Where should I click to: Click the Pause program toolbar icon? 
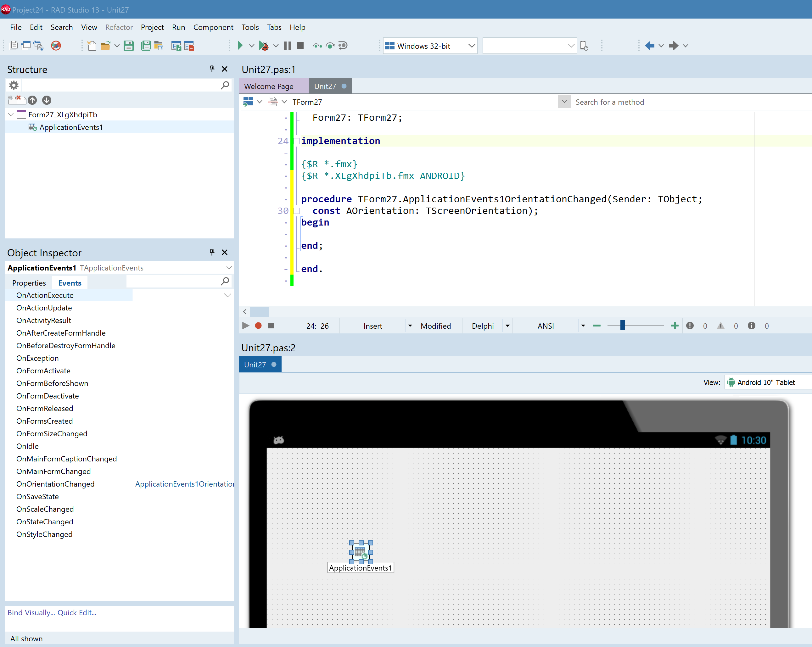tap(287, 46)
